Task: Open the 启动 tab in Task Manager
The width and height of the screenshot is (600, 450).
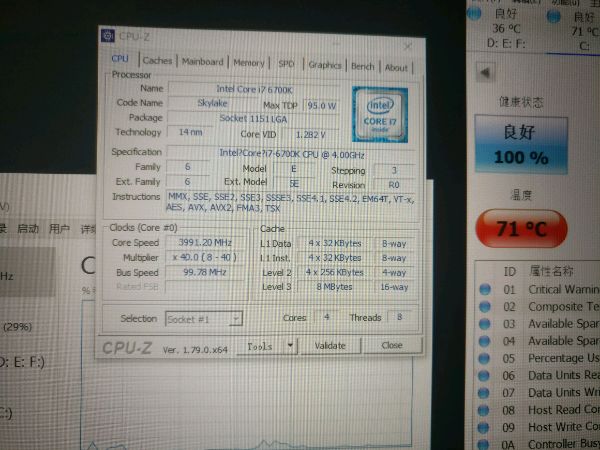Action: (x=28, y=229)
